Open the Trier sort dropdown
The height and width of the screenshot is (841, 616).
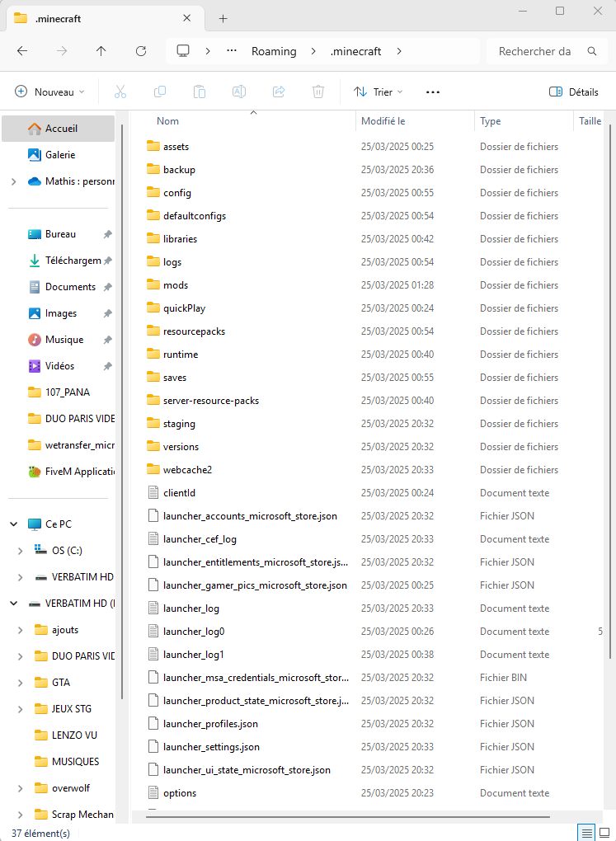379,92
